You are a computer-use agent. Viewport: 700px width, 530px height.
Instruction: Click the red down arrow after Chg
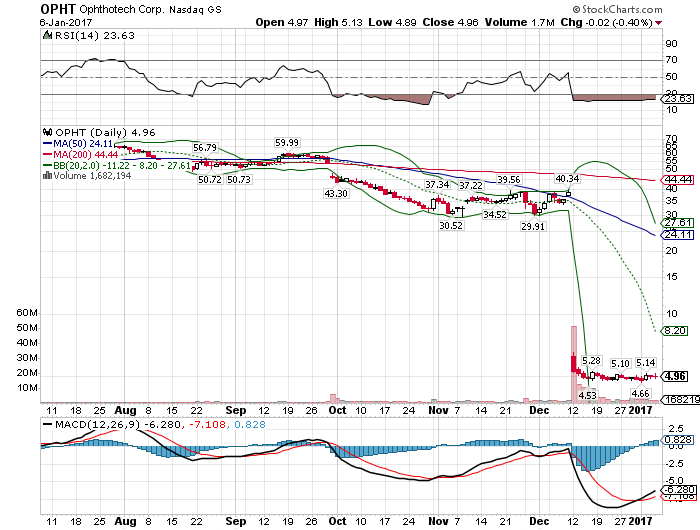[658, 23]
